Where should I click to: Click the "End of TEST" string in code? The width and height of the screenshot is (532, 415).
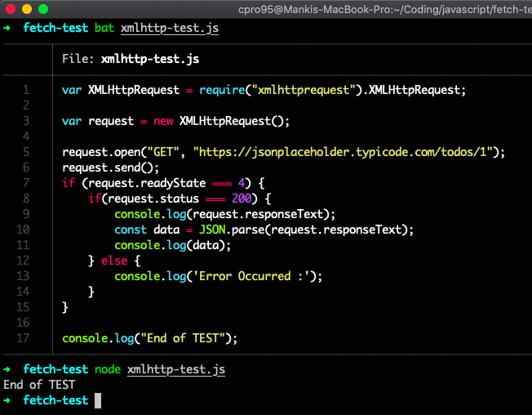pyautogui.click(x=183, y=338)
